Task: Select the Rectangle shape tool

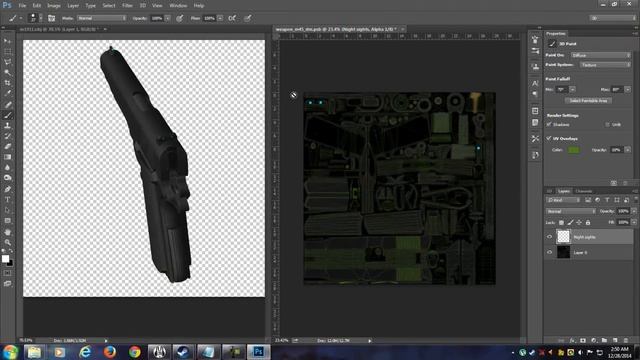Action: coord(7,221)
